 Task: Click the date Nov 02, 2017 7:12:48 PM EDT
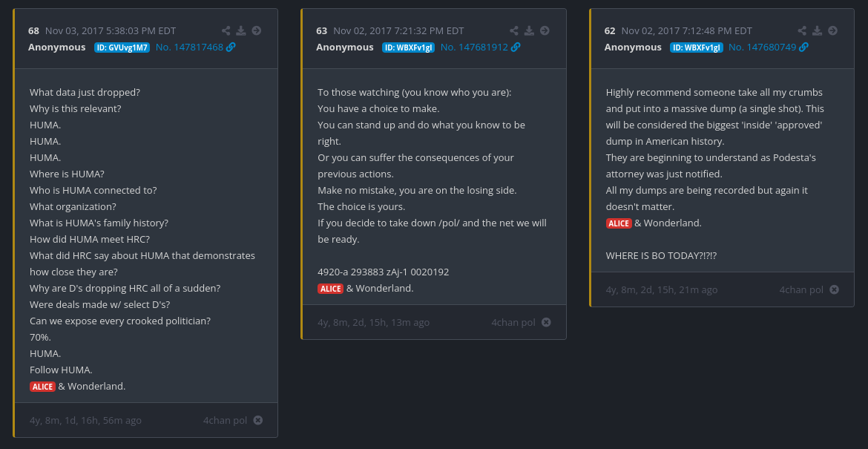[x=687, y=30]
